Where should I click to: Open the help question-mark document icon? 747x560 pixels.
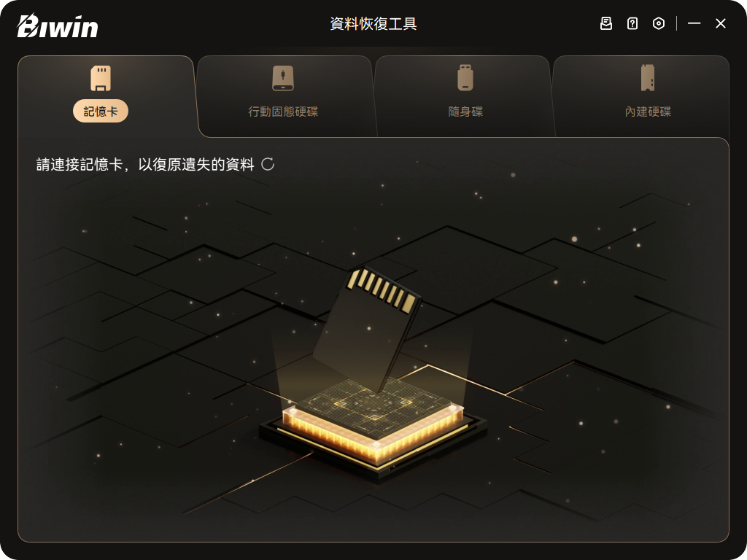click(x=632, y=23)
